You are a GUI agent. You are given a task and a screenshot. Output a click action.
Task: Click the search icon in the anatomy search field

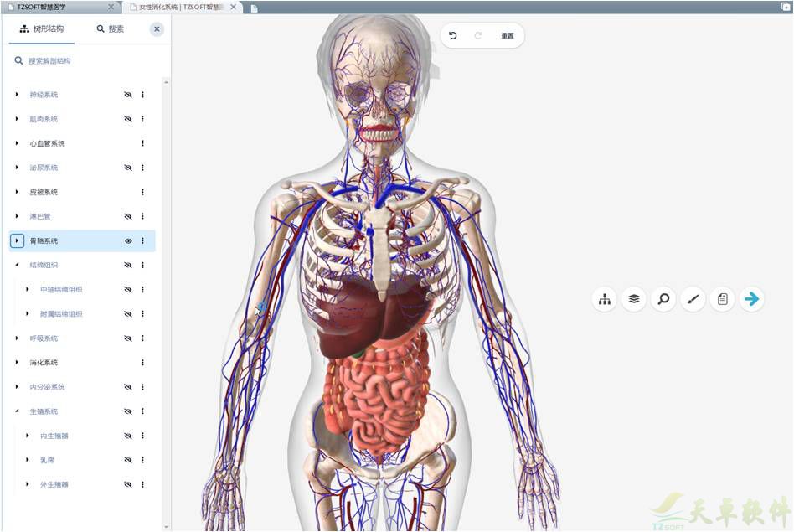click(x=18, y=61)
